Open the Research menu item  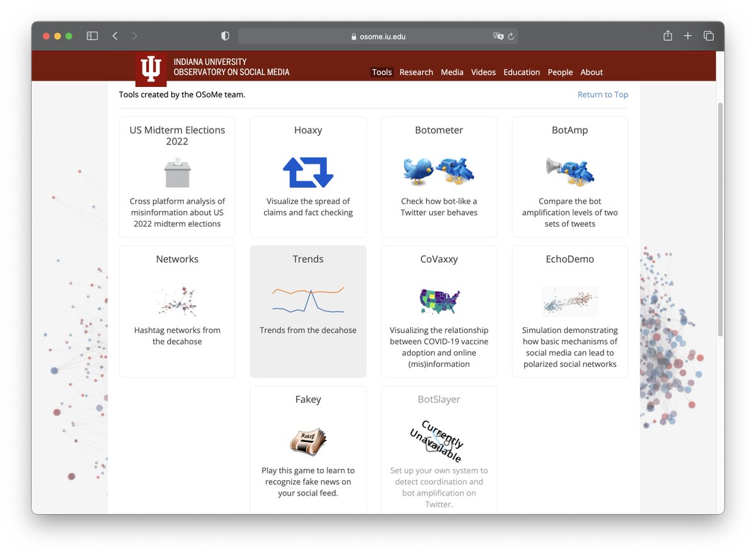(x=416, y=72)
